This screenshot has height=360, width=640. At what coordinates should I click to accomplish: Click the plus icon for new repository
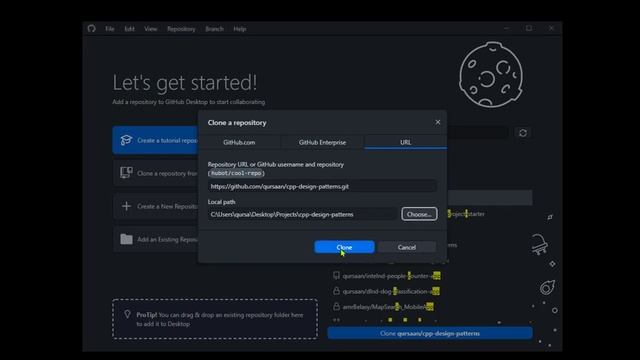click(x=126, y=206)
